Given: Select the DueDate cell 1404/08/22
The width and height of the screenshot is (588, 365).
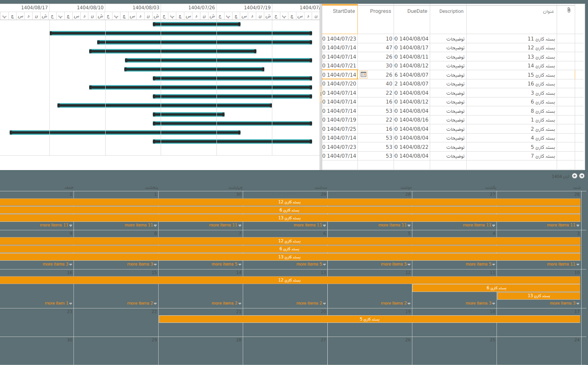Looking at the screenshot, I should click(414, 147).
